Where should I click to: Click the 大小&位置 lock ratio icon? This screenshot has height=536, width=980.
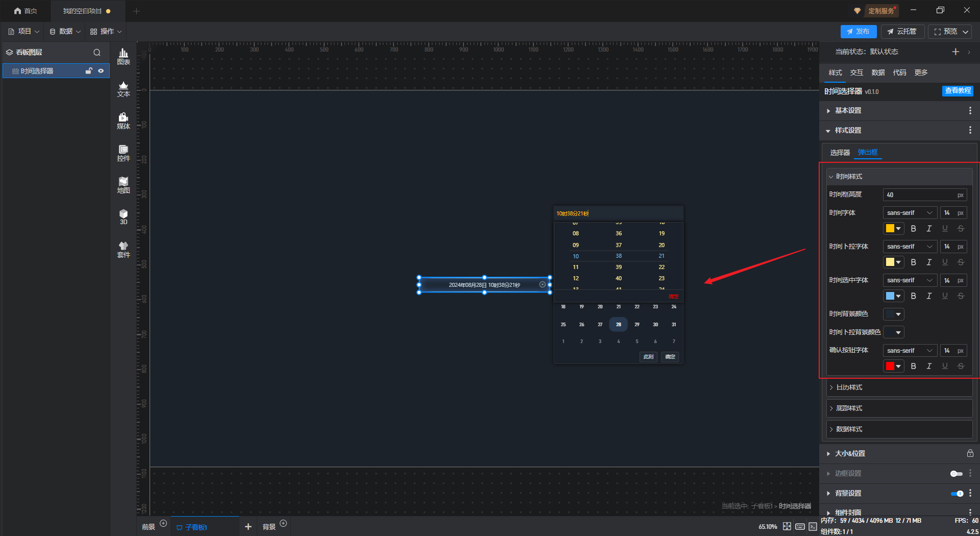(x=970, y=453)
